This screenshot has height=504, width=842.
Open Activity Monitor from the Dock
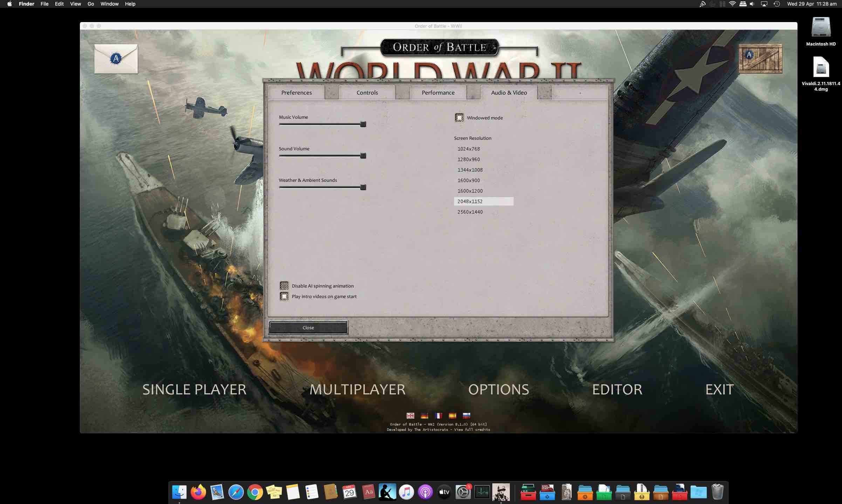point(482,492)
